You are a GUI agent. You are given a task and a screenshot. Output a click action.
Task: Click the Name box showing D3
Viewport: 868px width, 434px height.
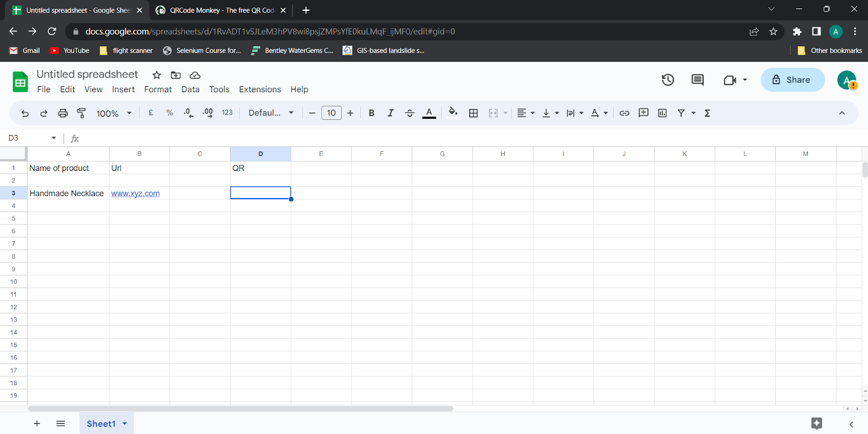tap(32, 138)
